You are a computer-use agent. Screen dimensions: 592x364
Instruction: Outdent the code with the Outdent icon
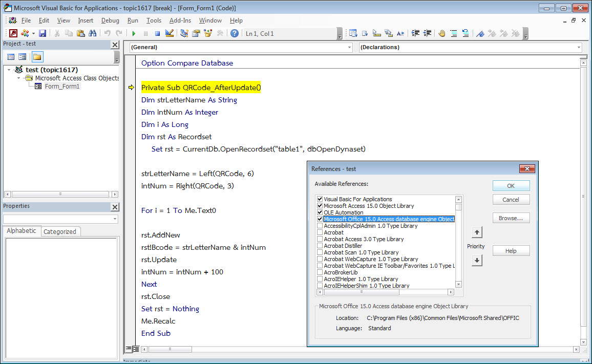pyautogui.click(x=427, y=33)
